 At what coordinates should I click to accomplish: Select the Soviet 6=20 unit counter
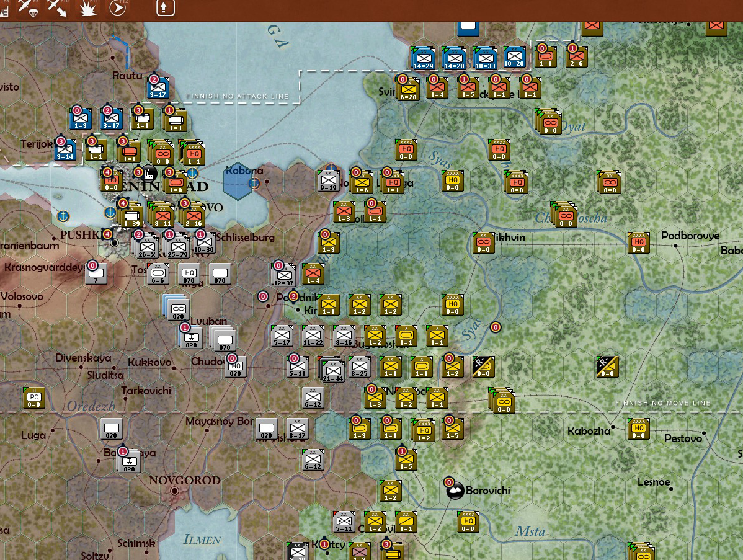(x=408, y=89)
